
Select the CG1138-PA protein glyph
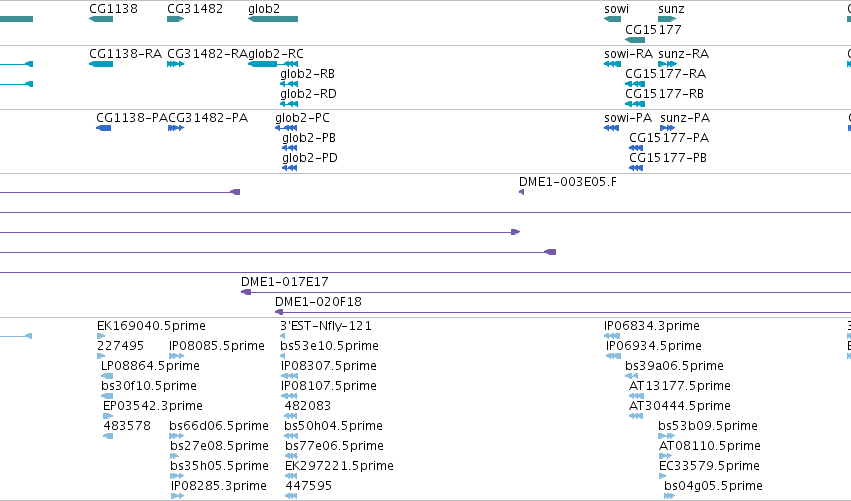(104, 128)
